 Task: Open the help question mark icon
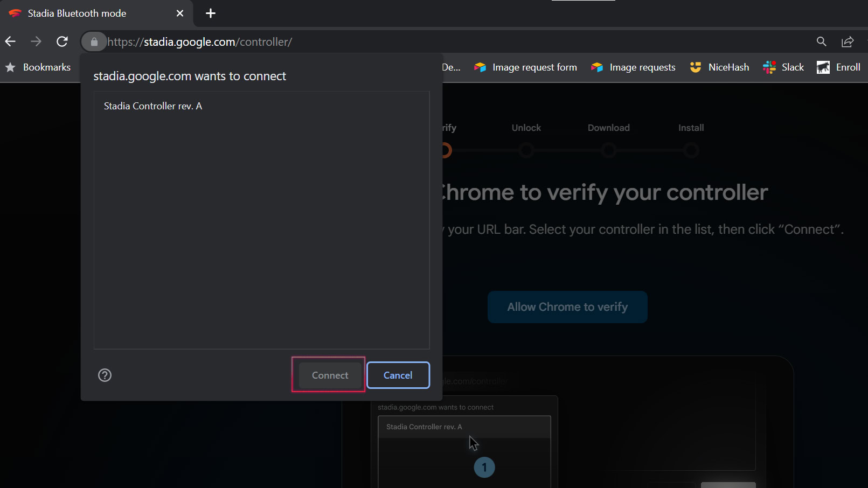(x=105, y=375)
